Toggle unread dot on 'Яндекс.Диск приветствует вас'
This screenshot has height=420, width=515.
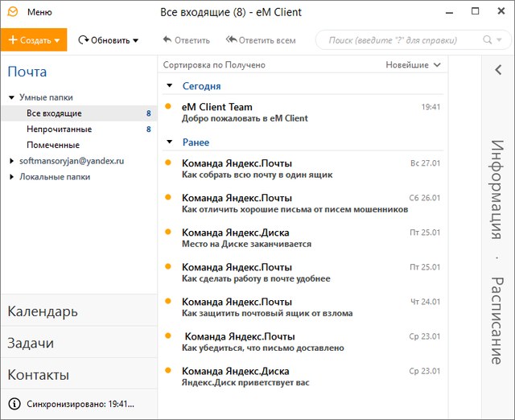point(168,371)
